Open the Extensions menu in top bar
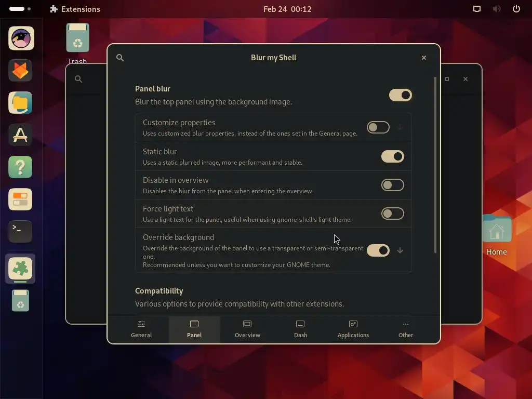The width and height of the screenshot is (532, 399). pos(75,9)
